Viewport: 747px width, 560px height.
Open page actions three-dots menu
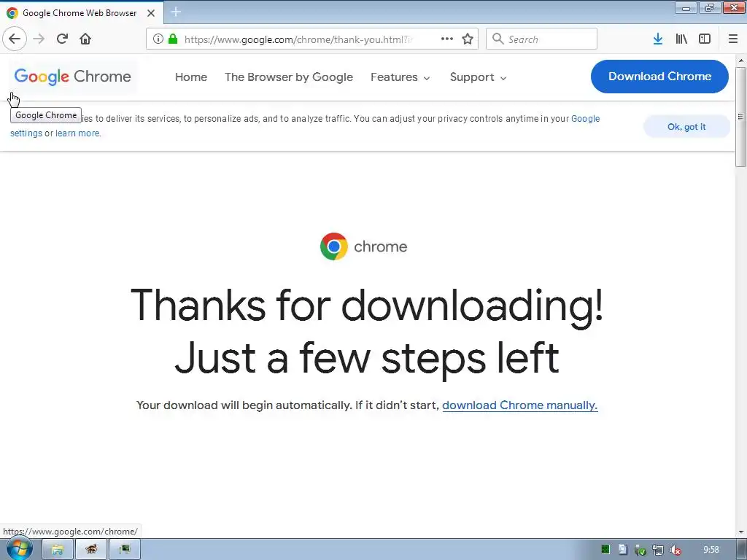click(x=447, y=39)
